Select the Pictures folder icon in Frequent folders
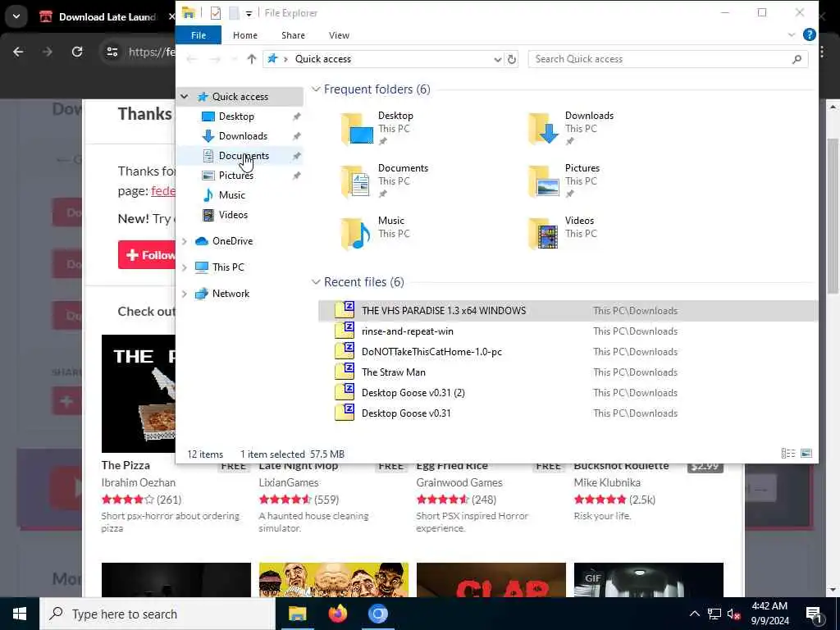Viewport: 840px width, 630px height. (543, 181)
